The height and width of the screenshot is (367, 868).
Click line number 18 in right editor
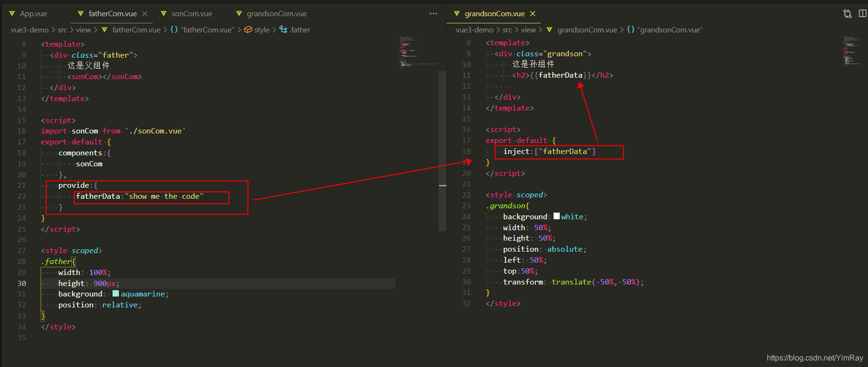(466, 151)
